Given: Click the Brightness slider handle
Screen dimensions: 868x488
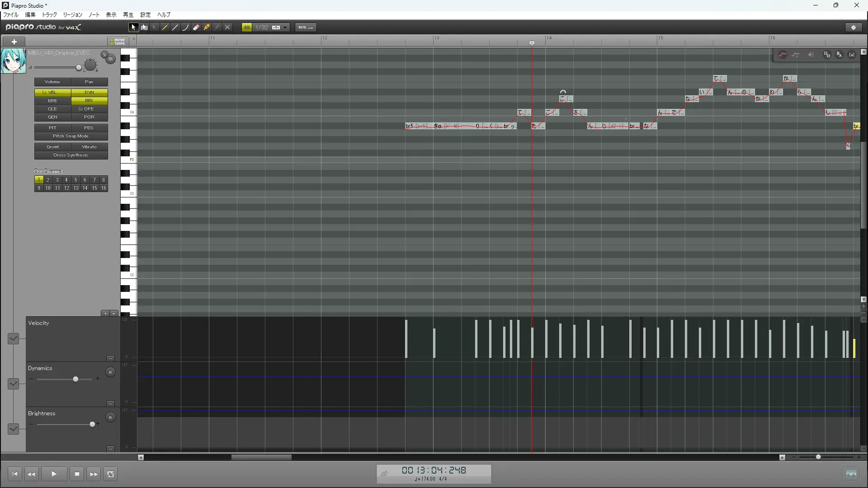Looking at the screenshot, I should click(x=92, y=424).
